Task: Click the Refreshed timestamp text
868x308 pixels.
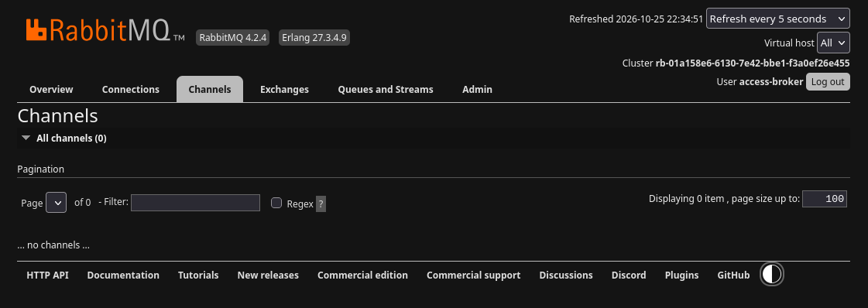Action: [636, 19]
